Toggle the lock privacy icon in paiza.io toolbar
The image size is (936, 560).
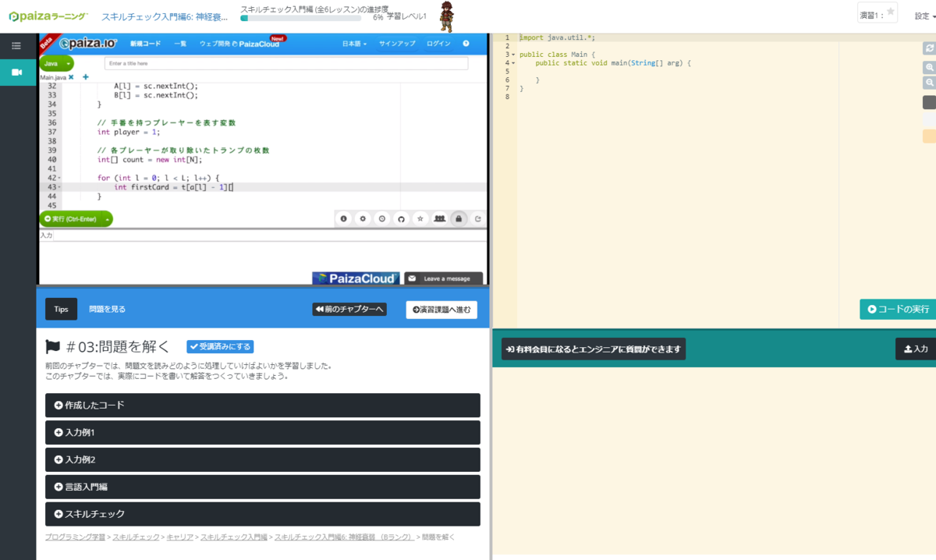[459, 219]
